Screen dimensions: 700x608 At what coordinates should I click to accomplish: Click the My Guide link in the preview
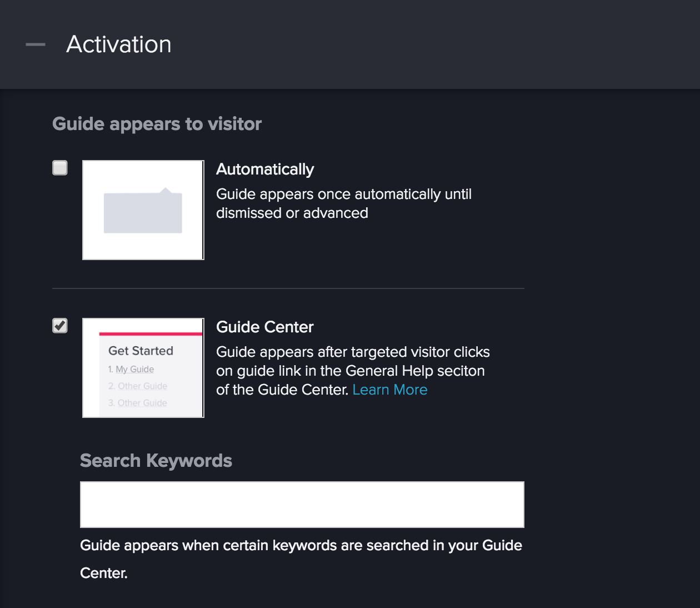click(134, 368)
